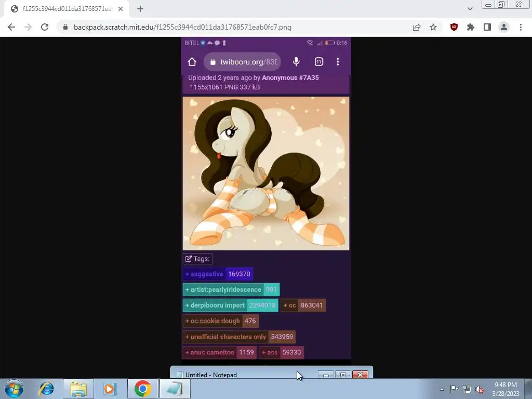This screenshot has width=532, height=399.
Task: Open the uBlock Origin extension icon
Action: click(x=454, y=27)
